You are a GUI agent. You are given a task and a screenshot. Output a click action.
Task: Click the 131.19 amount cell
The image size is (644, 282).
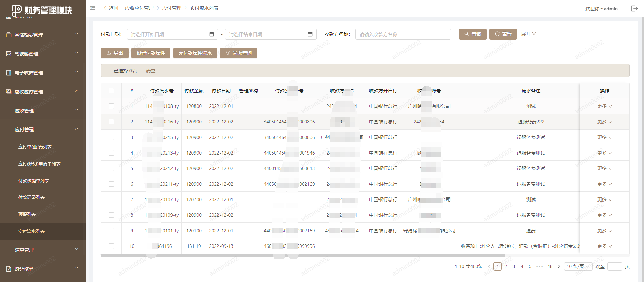[194, 246]
